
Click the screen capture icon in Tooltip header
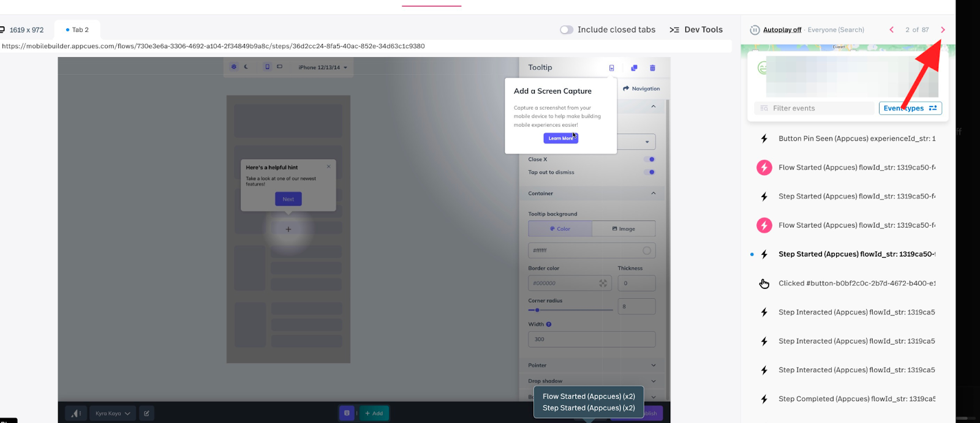tap(611, 68)
